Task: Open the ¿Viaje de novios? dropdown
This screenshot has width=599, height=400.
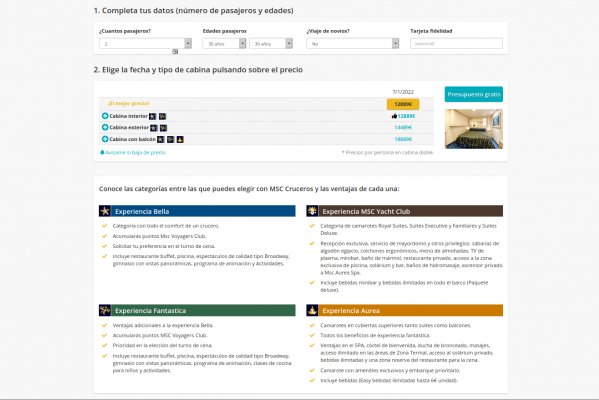Action: (x=353, y=44)
